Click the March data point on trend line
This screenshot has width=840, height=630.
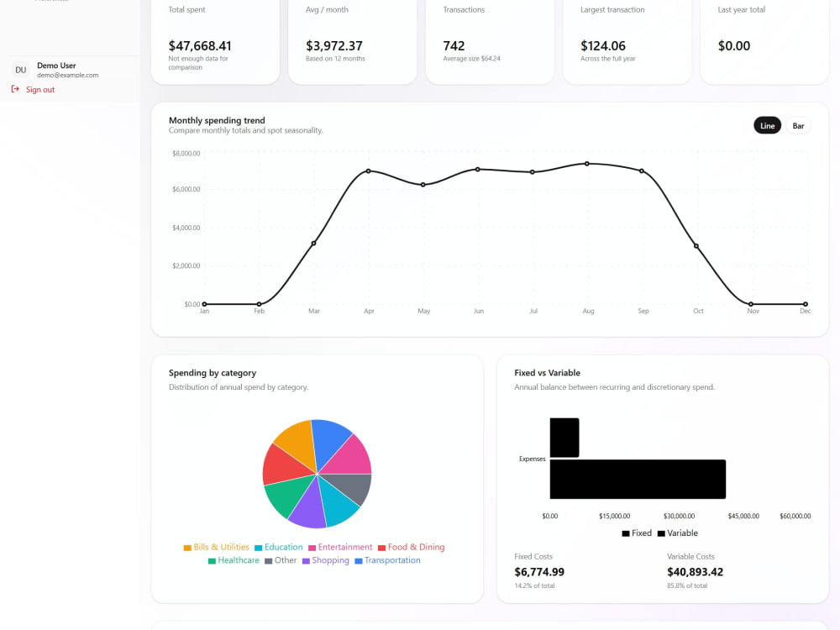click(314, 244)
